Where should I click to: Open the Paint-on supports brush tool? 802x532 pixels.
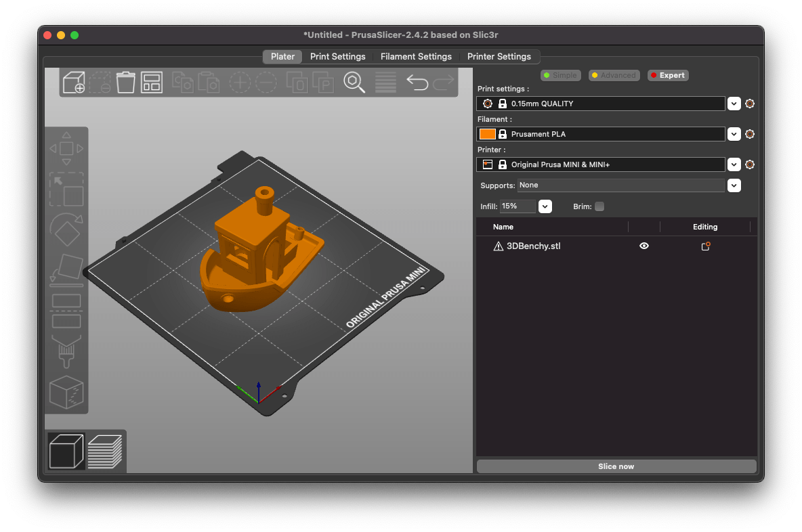point(66,351)
